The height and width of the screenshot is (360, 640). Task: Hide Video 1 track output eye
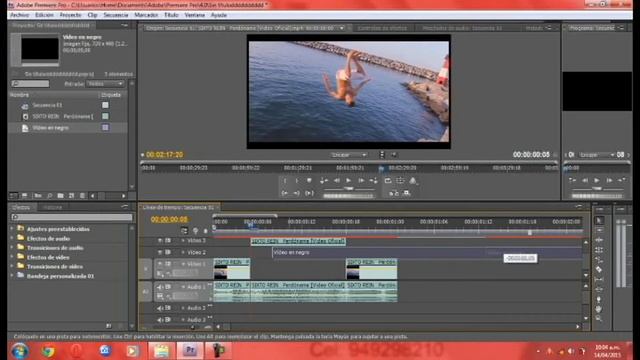[160, 264]
